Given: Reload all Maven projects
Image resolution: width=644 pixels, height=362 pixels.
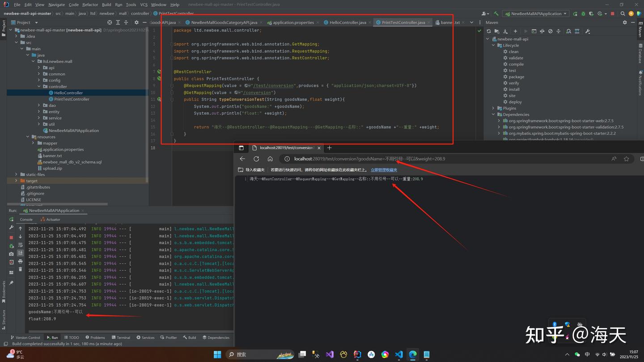Looking at the screenshot, I should [489, 31].
